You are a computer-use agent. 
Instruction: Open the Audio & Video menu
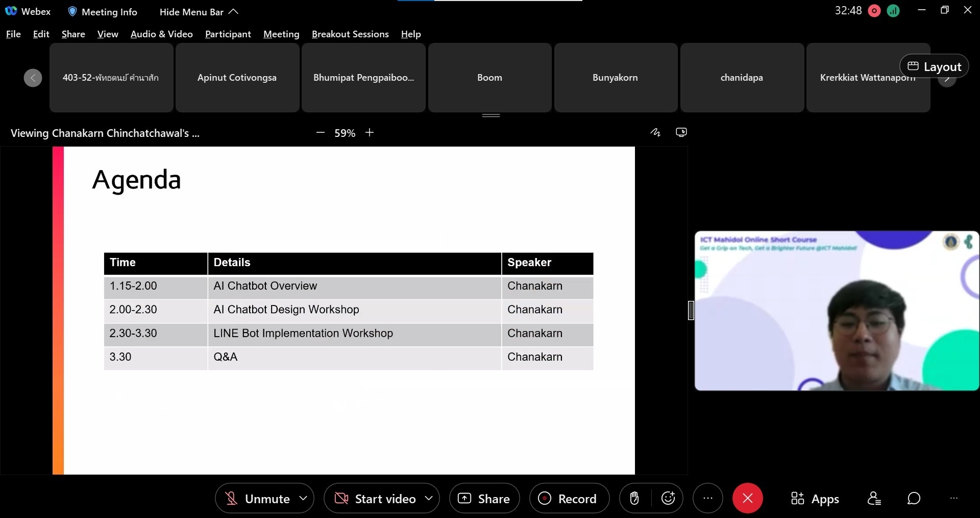pyautogui.click(x=161, y=34)
